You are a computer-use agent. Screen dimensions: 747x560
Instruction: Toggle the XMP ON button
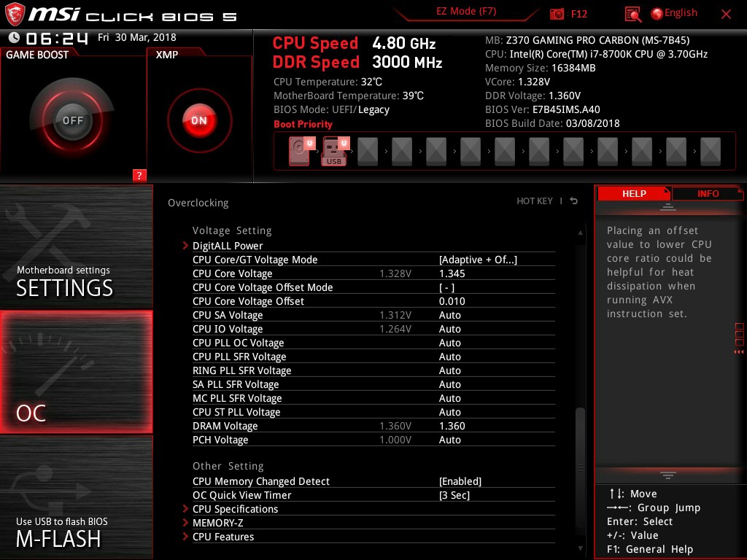click(199, 120)
